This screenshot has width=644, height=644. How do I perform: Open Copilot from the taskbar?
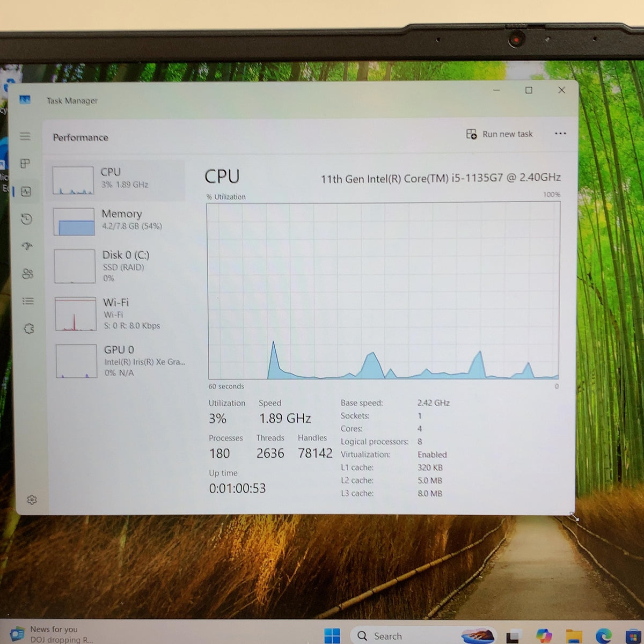[544, 636]
